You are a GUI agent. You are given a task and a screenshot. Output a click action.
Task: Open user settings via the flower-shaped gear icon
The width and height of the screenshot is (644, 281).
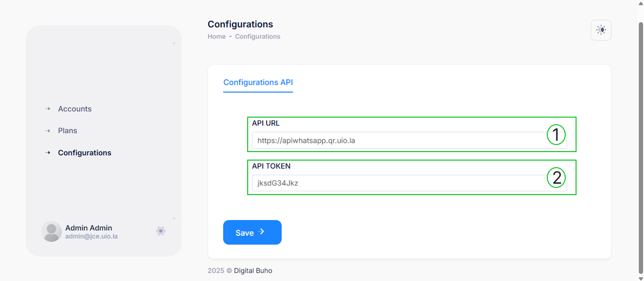pos(161,231)
